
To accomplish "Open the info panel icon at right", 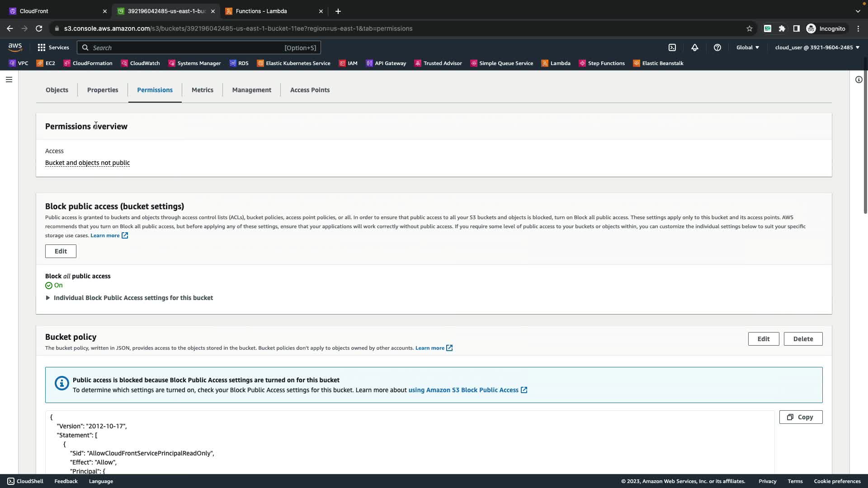I will pyautogui.click(x=859, y=80).
